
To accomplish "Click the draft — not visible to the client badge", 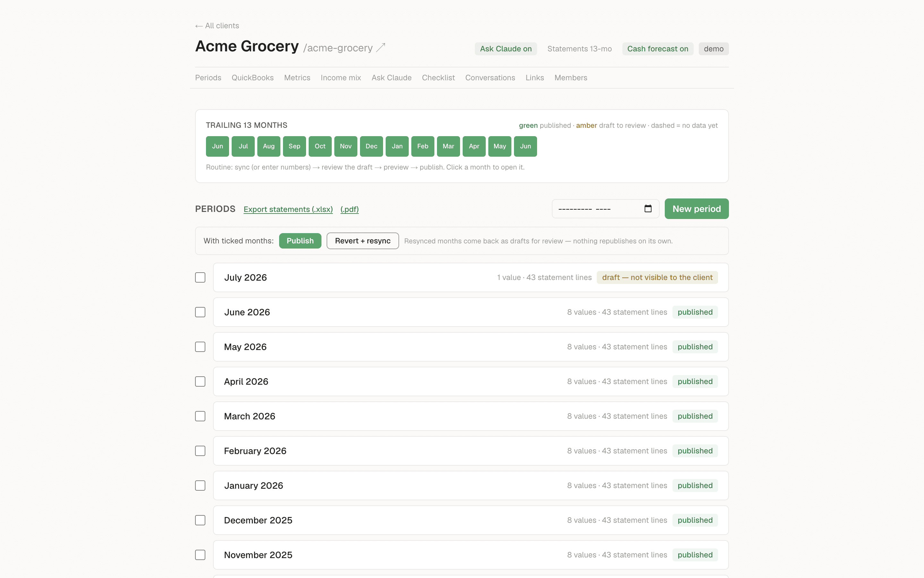I will 657,277.
